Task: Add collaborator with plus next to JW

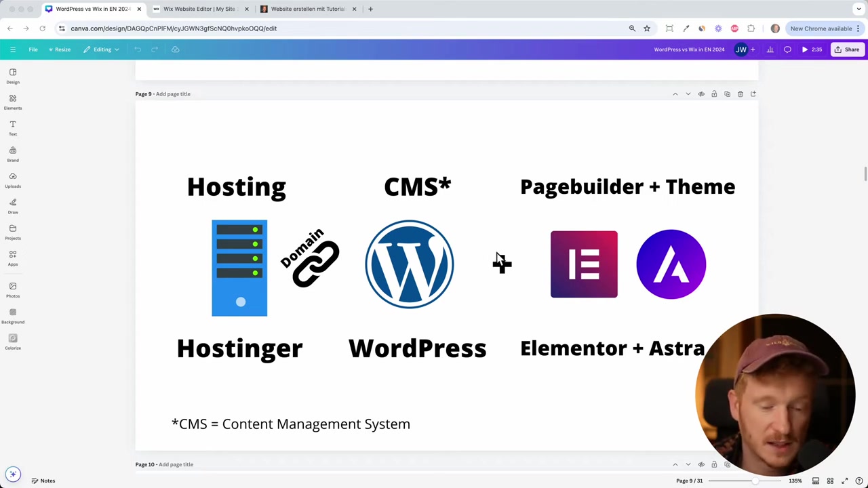Action: [752, 49]
